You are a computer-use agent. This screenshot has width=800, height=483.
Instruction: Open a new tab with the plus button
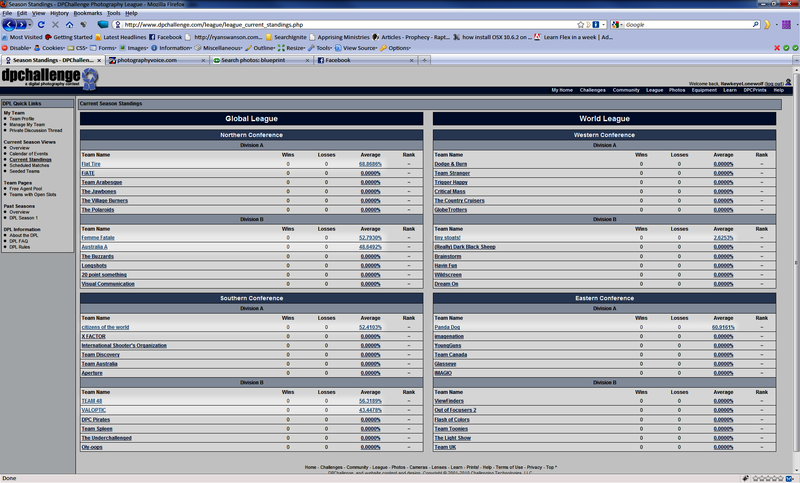(424, 60)
